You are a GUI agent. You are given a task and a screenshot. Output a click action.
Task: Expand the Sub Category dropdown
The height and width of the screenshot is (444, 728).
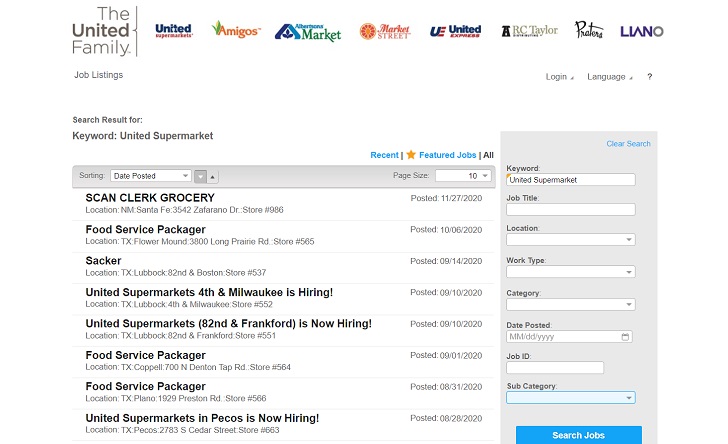click(571, 398)
